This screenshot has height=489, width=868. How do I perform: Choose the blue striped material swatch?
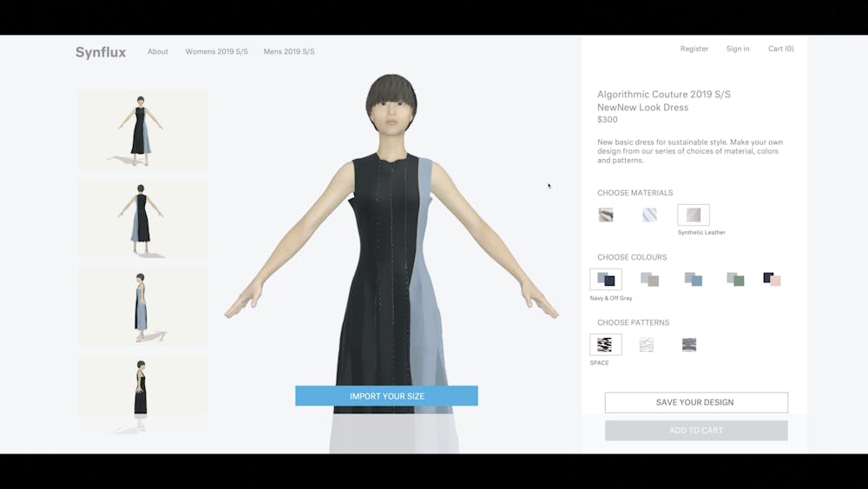click(649, 215)
